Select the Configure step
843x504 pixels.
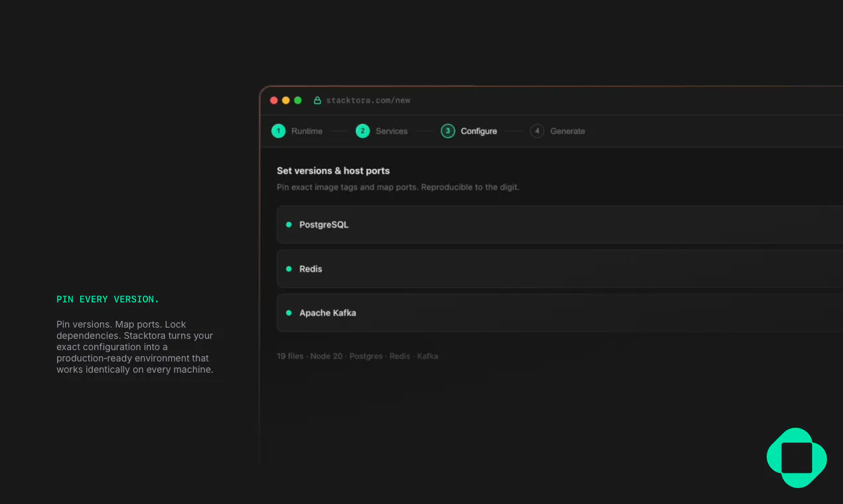(469, 131)
